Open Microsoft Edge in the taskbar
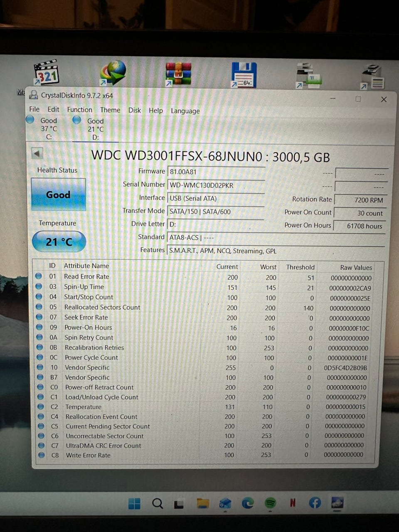399x532 pixels. tap(248, 503)
